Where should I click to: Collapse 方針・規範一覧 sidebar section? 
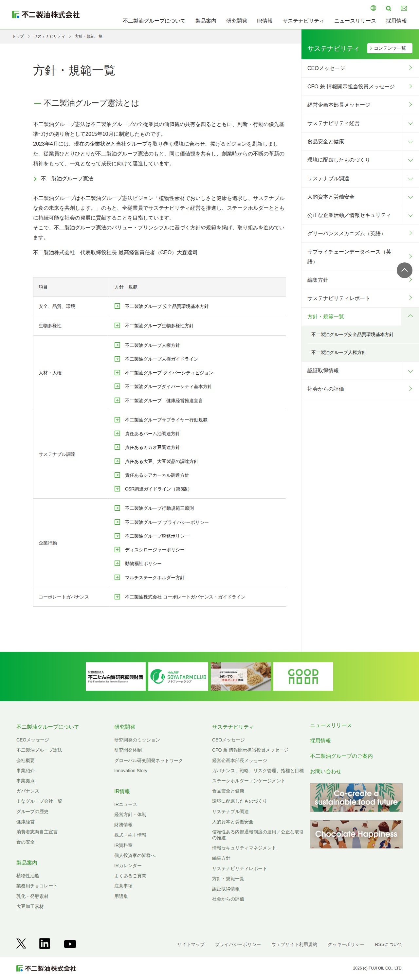point(410,316)
